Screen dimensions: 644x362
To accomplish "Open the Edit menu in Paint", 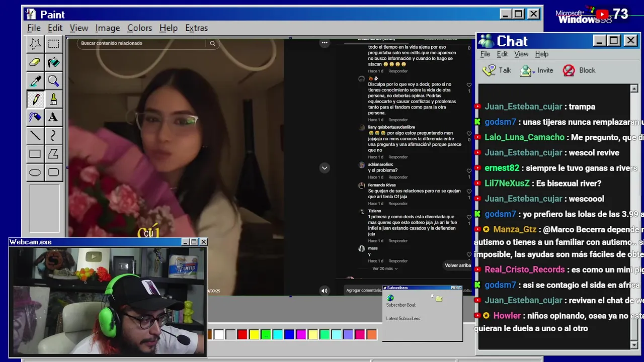I will pos(55,28).
